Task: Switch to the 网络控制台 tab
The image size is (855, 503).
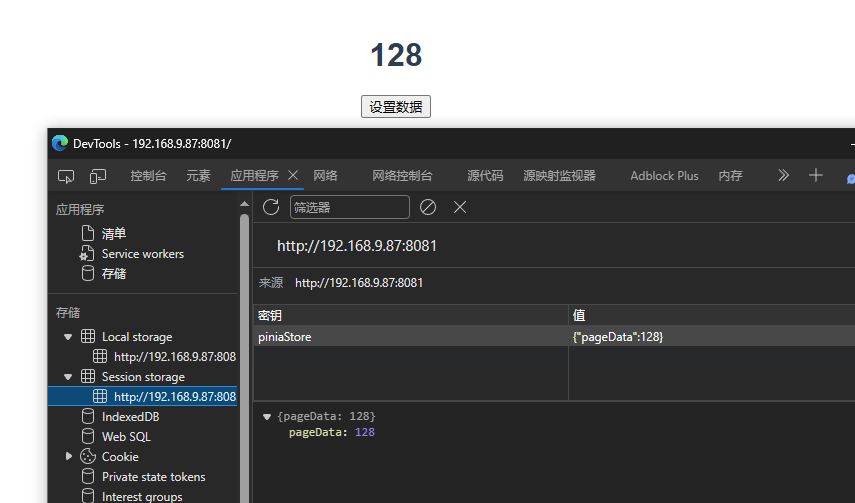Action: tap(402, 176)
